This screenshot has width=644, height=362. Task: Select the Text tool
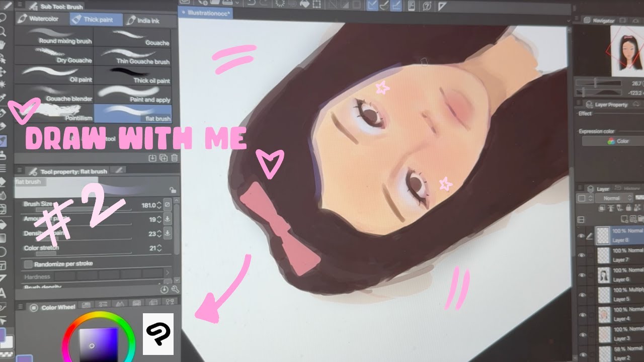pos(3,293)
